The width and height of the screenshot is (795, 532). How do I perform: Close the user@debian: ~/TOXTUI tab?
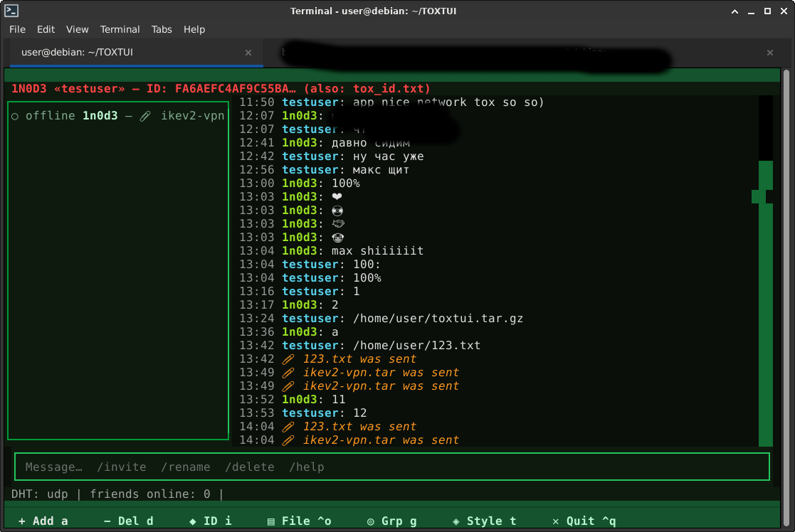coord(248,53)
